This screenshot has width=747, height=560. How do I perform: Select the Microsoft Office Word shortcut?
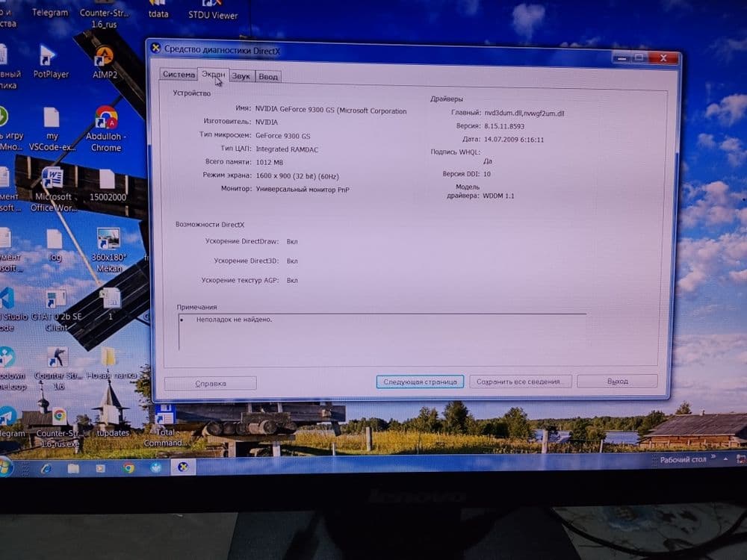point(53,190)
